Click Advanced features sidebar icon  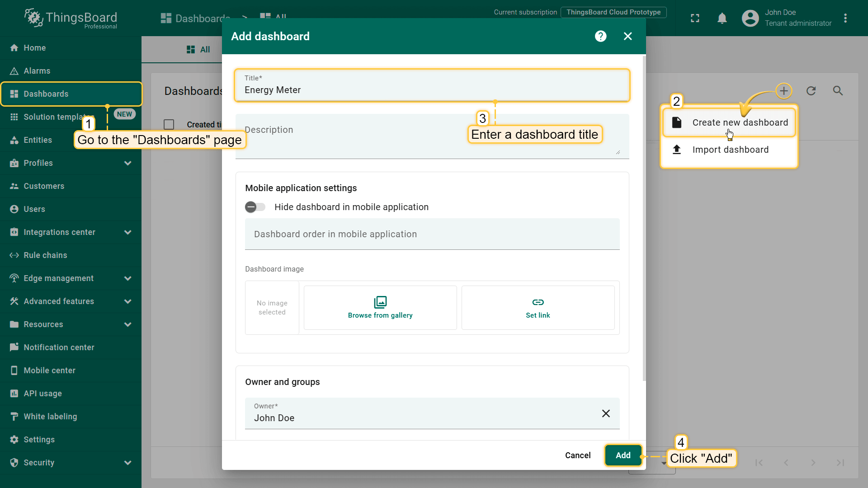tap(14, 301)
